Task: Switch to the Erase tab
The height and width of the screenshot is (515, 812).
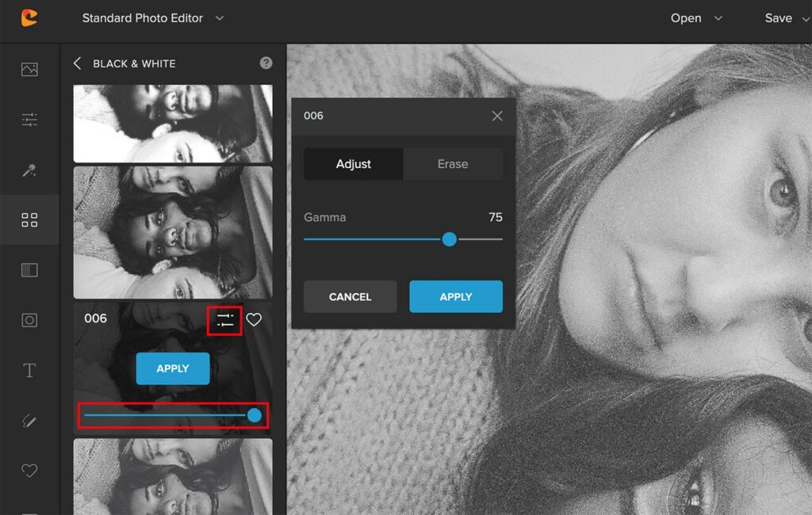Action: tap(453, 164)
